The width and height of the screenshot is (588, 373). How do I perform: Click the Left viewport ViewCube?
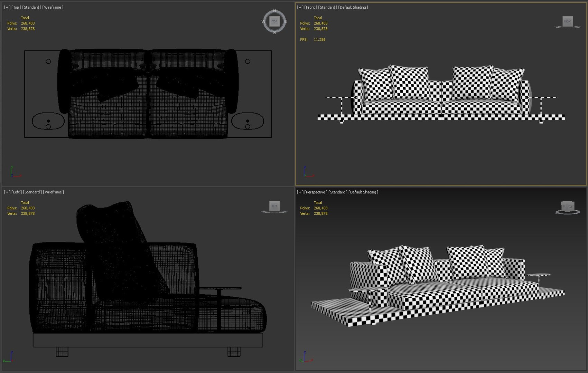[x=274, y=206]
